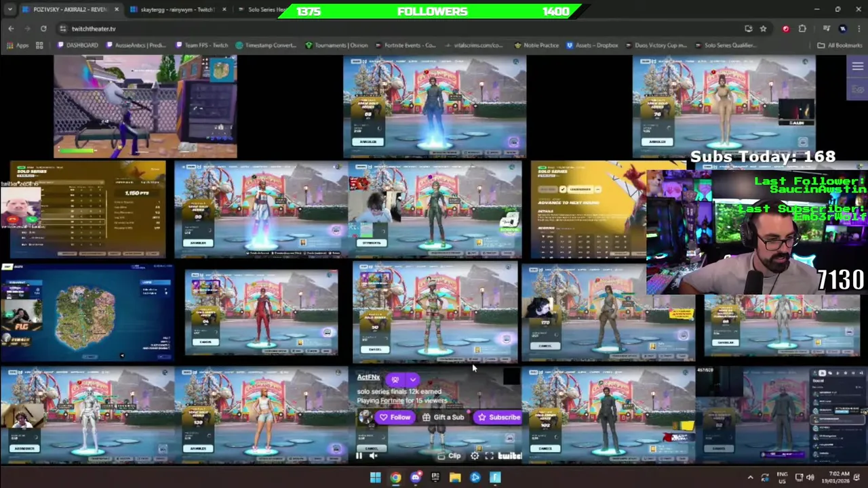Open the browser Extensions puzzle icon
The image size is (868, 488).
[802, 28]
